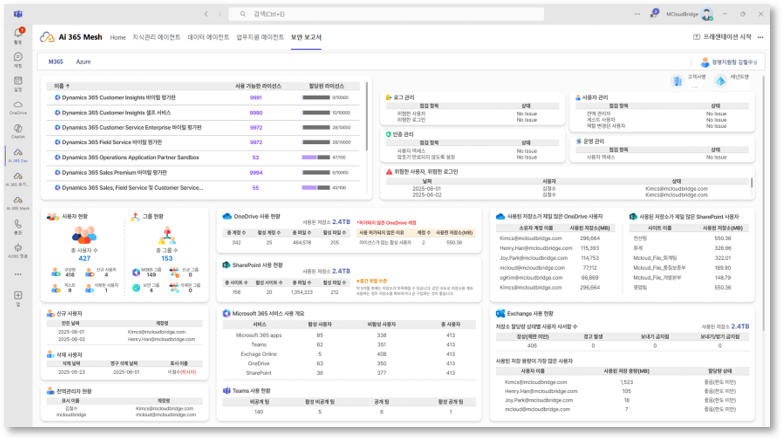Open Calendar icon in Teams sidebar
Image resolution: width=783 pixels, height=440 pixels.
(18, 80)
